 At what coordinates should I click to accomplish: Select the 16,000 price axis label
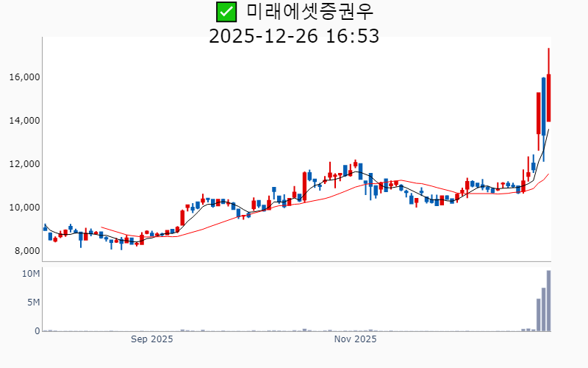[24, 77]
